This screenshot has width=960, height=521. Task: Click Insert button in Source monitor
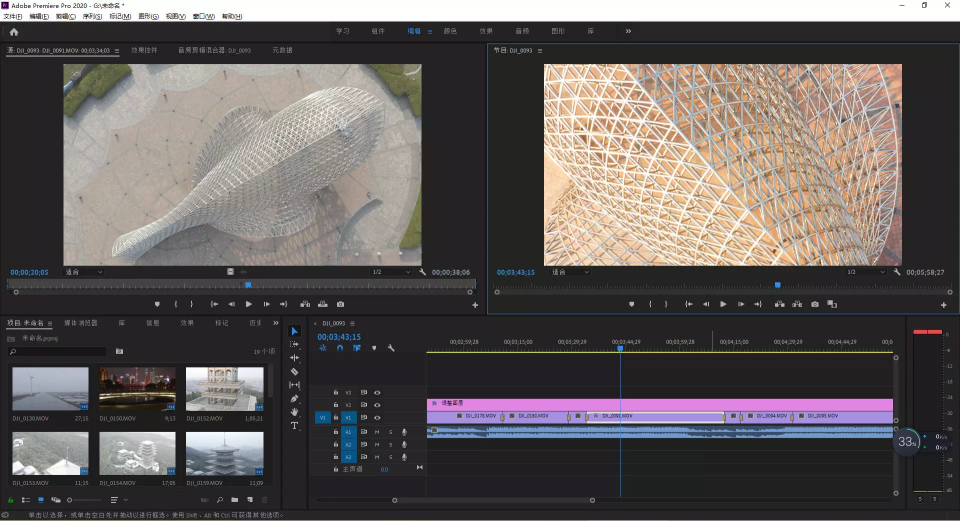[305, 304]
